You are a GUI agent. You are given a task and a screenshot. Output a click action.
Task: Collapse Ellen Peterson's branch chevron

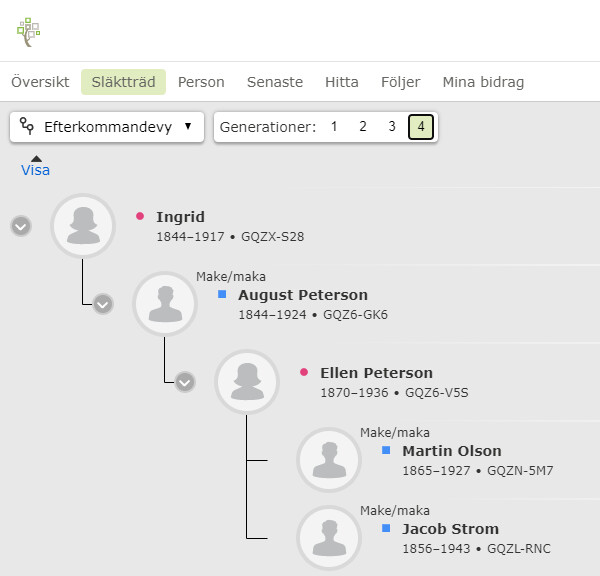185,381
